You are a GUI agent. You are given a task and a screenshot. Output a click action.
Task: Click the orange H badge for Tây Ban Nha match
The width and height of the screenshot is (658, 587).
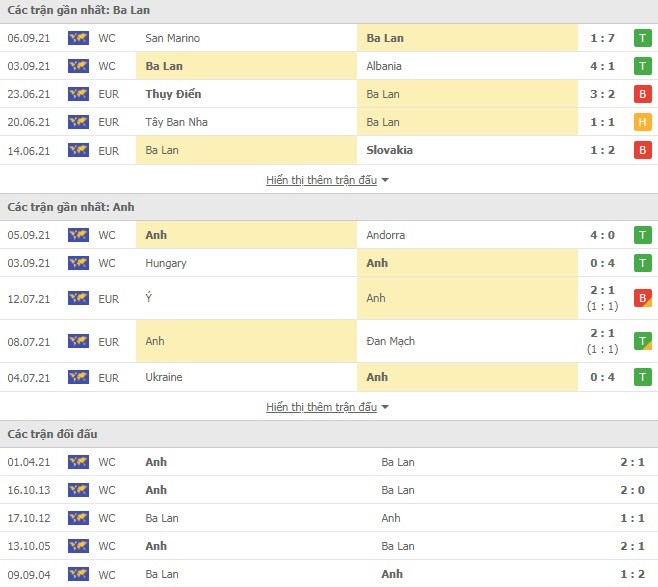[642, 122]
